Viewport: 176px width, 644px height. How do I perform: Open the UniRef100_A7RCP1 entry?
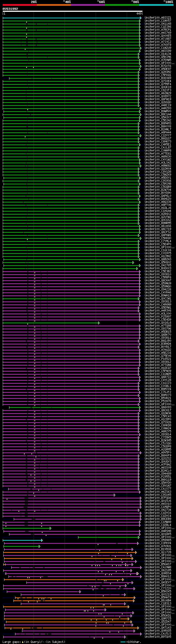pyautogui.click(x=158, y=30)
